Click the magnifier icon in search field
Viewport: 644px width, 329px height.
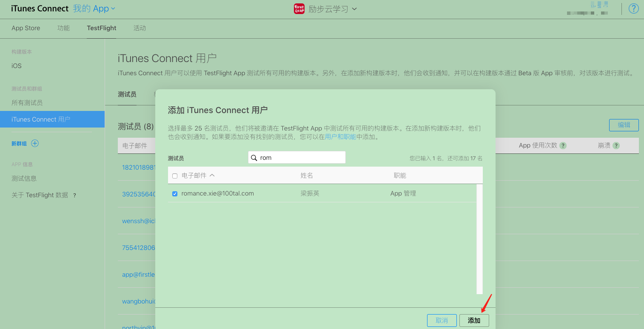click(254, 157)
